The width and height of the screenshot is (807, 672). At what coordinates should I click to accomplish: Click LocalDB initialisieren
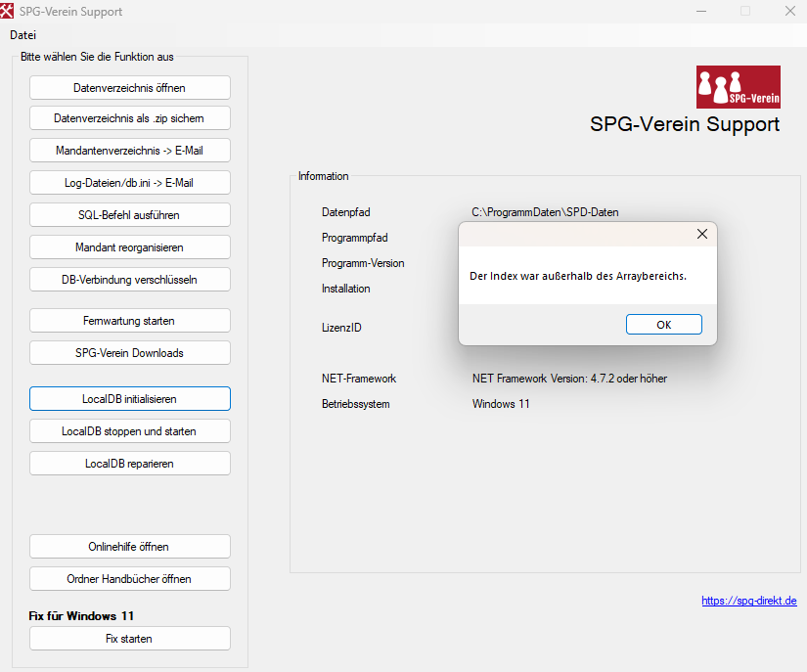130,399
